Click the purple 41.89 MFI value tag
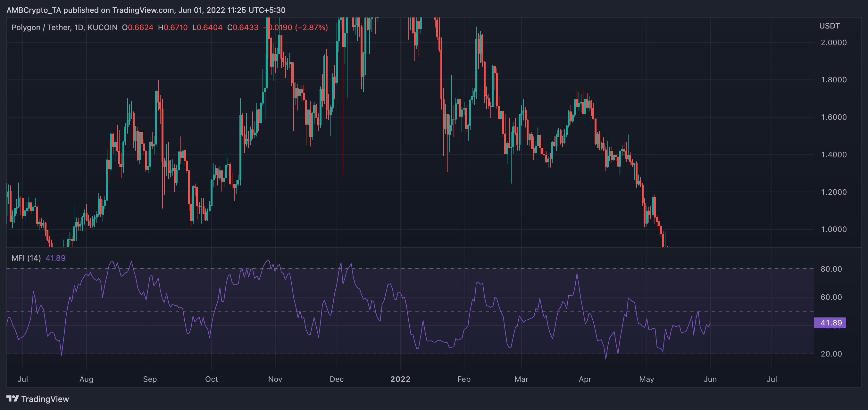The height and width of the screenshot is (410, 868). (831, 323)
